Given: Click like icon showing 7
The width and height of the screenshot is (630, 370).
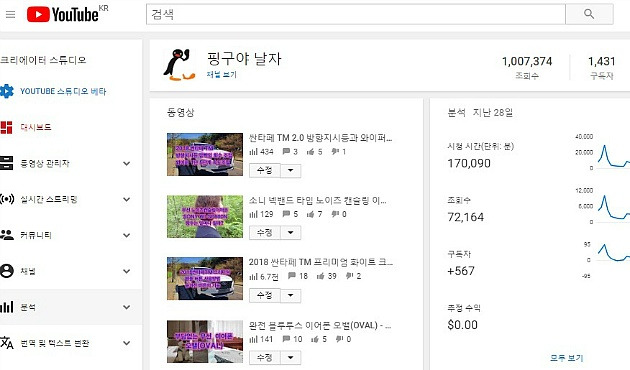Looking at the screenshot, I should (311, 214).
